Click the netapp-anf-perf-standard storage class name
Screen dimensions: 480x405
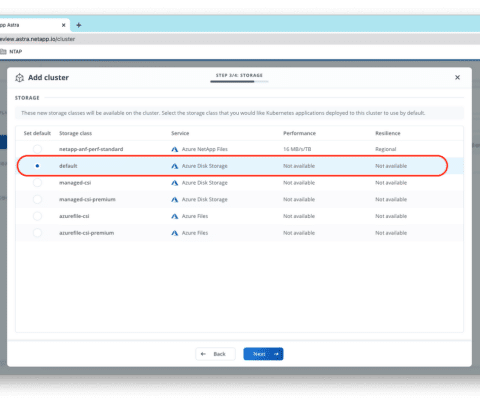(91, 149)
